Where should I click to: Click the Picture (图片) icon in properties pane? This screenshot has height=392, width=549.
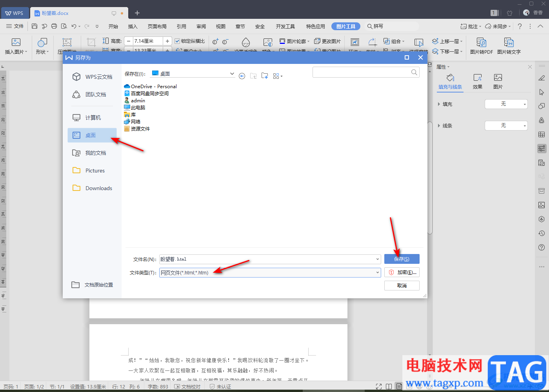coord(498,78)
